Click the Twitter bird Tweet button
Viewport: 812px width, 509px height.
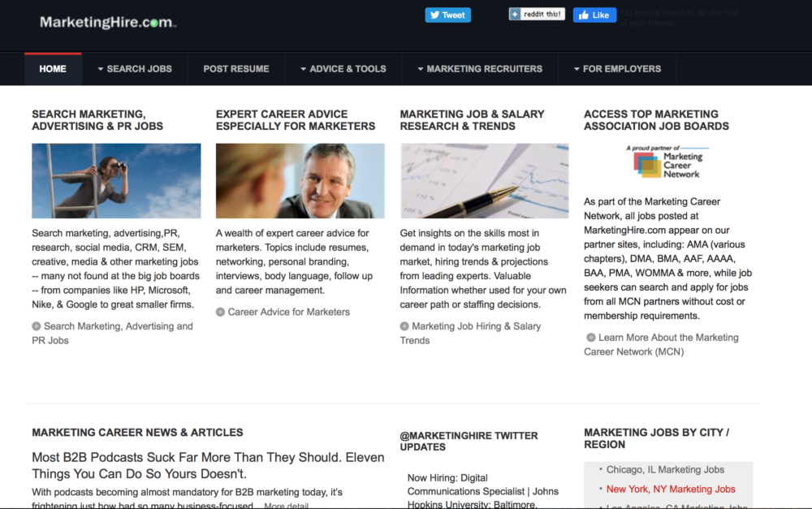[448, 15]
